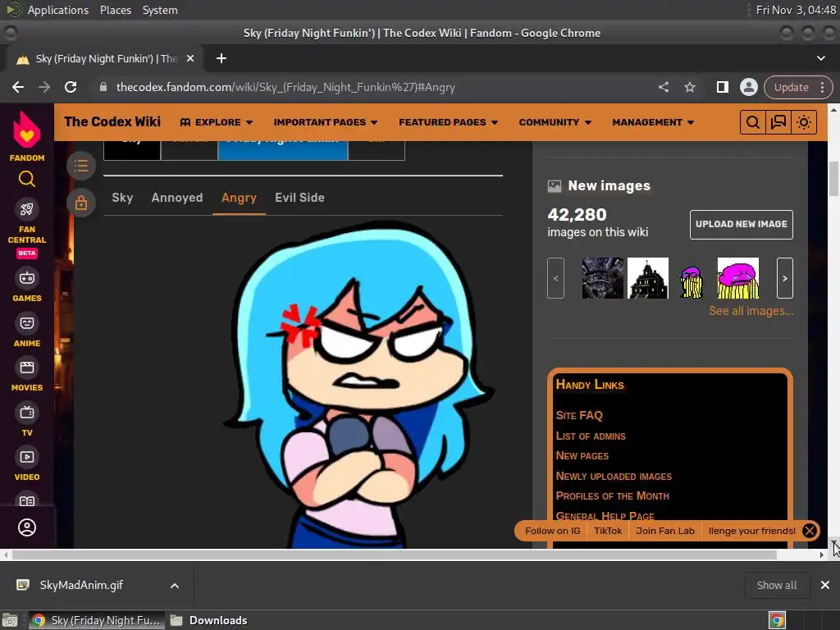Search the wiki with the magnifier button
The image size is (840, 630).
[x=752, y=122]
